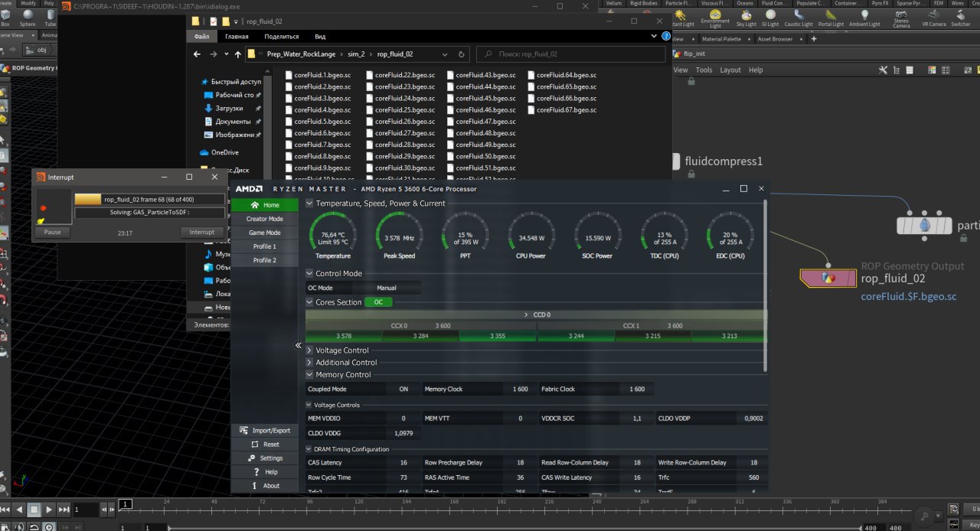Open Ryzen Master Help entry
Image resolution: width=980 pixels, height=531 pixels.
[266, 472]
